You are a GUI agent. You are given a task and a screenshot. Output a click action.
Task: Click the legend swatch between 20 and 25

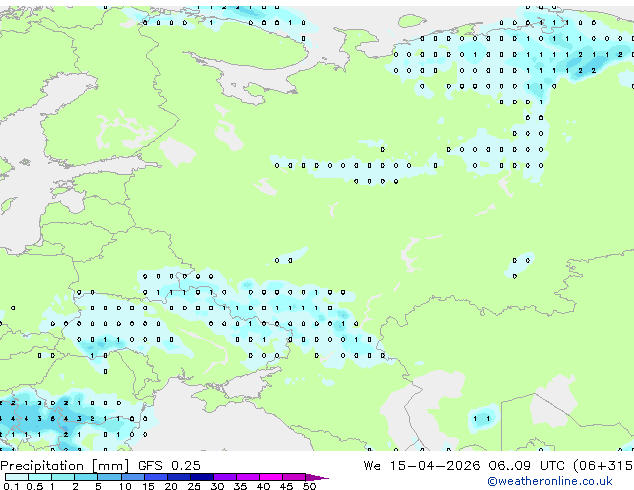click(x=178, y=477)
